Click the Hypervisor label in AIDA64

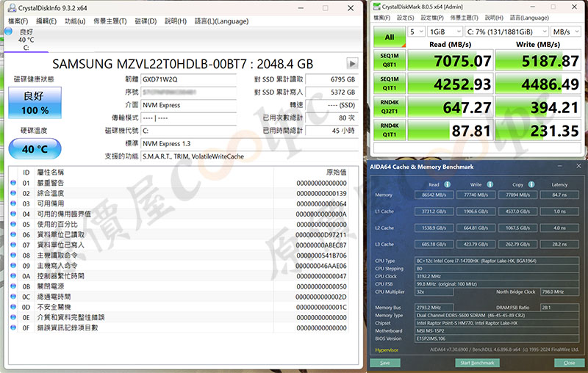pos(387,350)
